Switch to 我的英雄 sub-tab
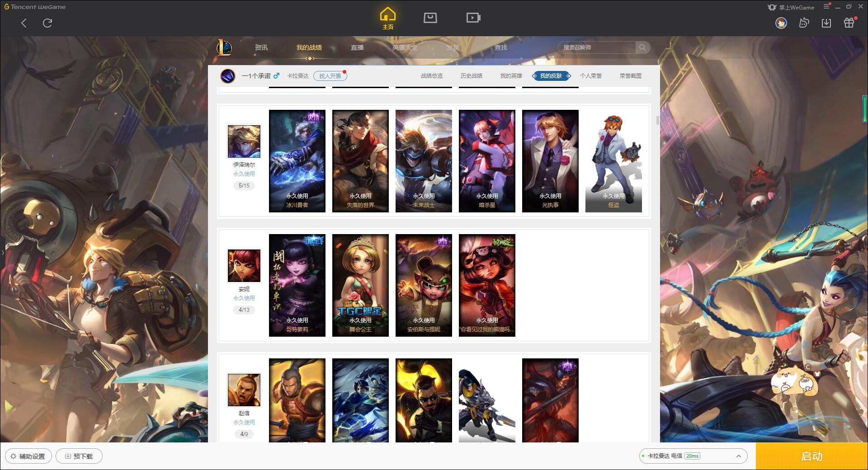The image size is (868, 470). click(511, 76)
